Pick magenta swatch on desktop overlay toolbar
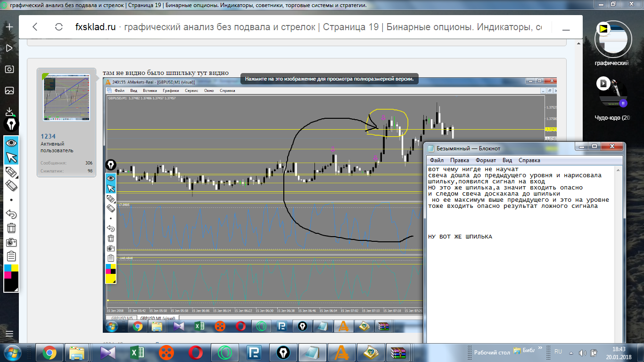644x362 pixels. [8, 275]
